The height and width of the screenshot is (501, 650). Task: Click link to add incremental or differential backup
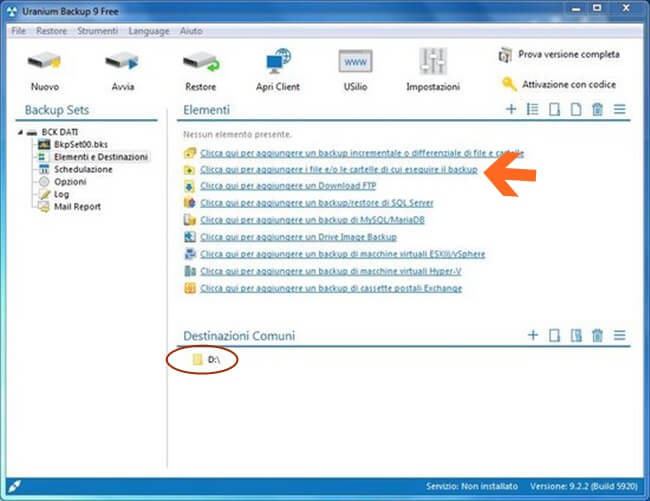click(362, 153)
